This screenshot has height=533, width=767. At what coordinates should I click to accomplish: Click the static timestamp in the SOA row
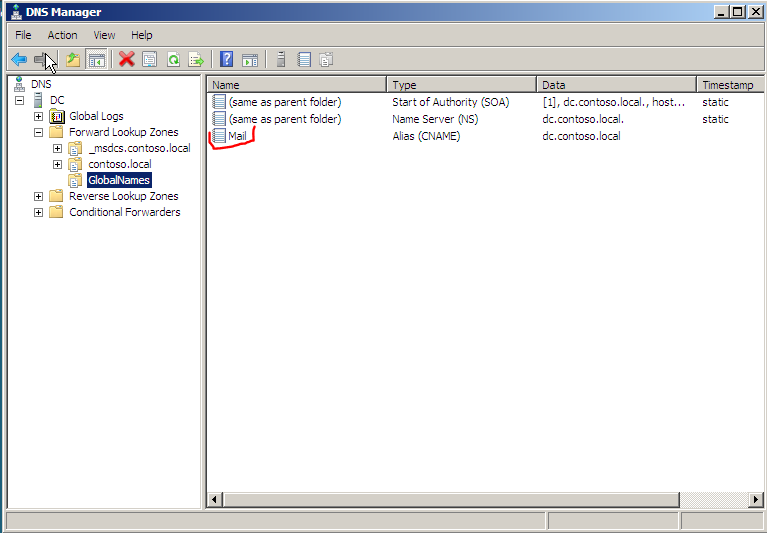coord(715,102)
